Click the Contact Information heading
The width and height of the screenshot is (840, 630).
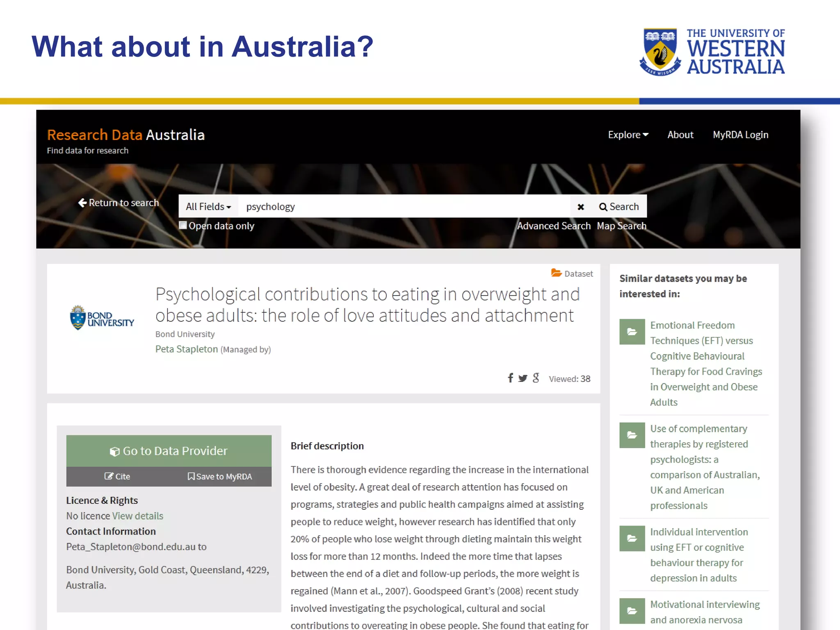[111, 531]
